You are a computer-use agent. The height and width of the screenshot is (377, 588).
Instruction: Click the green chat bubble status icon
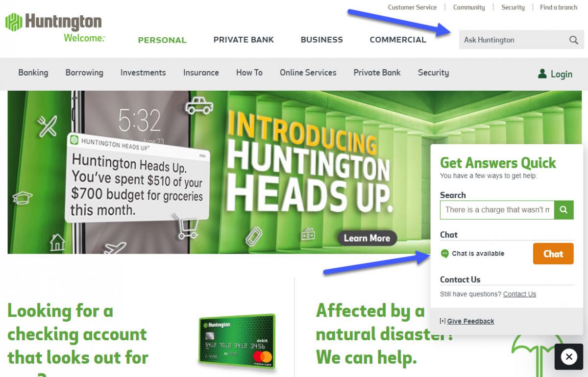pos(445,254)
